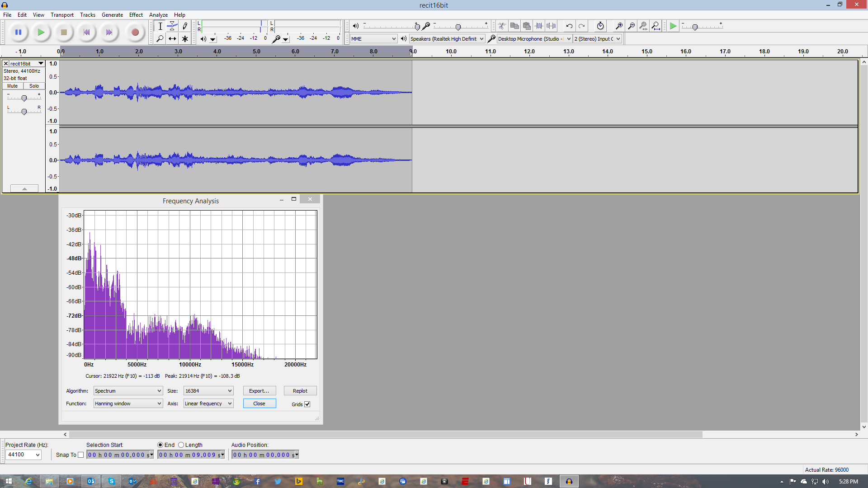Screen dimensions: 868x488
Task: Open the Project Rate dropdown
Action: [24, 455]
